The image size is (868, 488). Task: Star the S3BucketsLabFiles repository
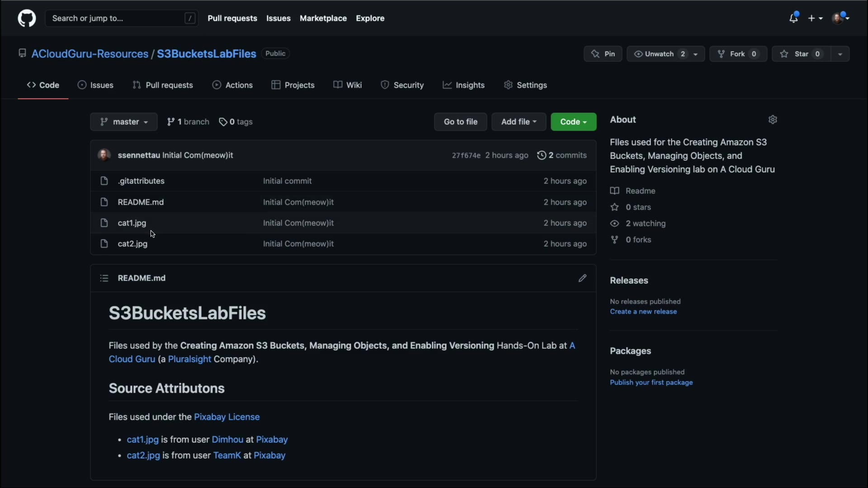[x=801, y=54]
